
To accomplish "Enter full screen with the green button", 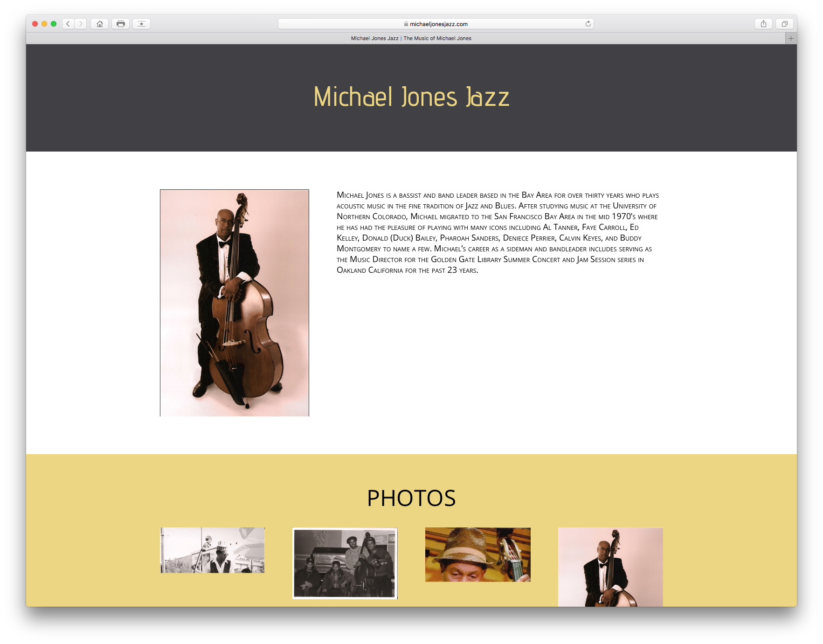I will [x=54, y=24].
